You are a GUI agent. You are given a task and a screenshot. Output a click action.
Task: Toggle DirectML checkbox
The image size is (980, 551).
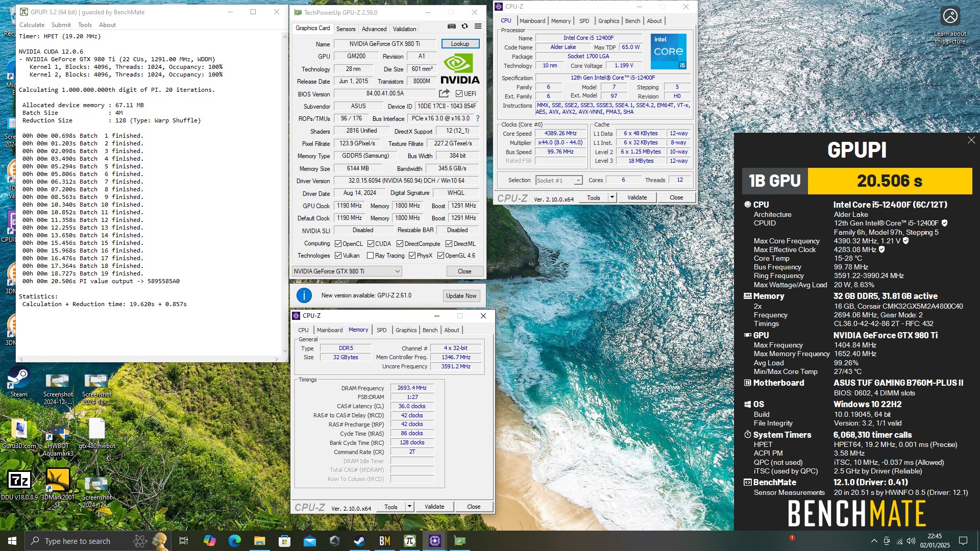(x=449, y=244)
